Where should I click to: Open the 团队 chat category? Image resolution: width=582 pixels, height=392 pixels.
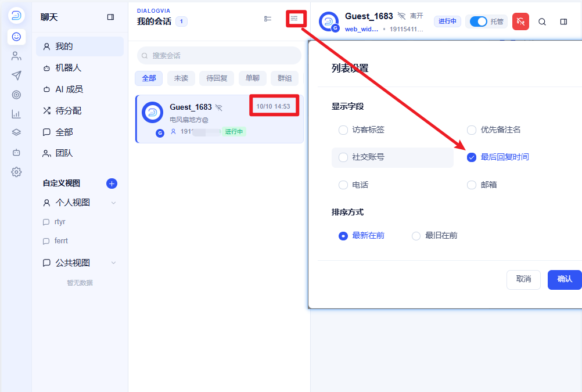click(x=80, y=153)
